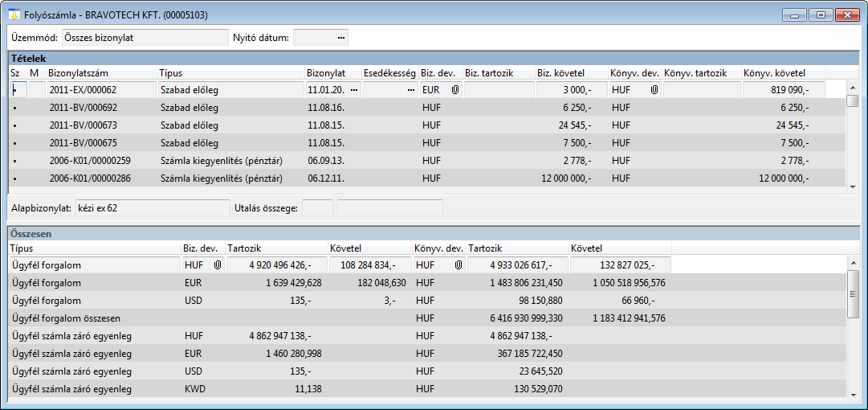Open the Esedékesség ellipsis in the first row

click(x=411, y=89)
